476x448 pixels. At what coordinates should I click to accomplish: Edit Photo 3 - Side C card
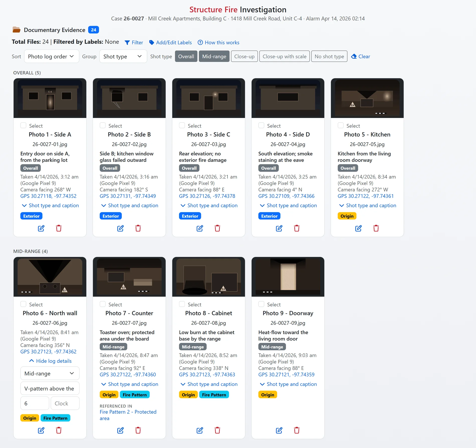[x=200, y=228]
